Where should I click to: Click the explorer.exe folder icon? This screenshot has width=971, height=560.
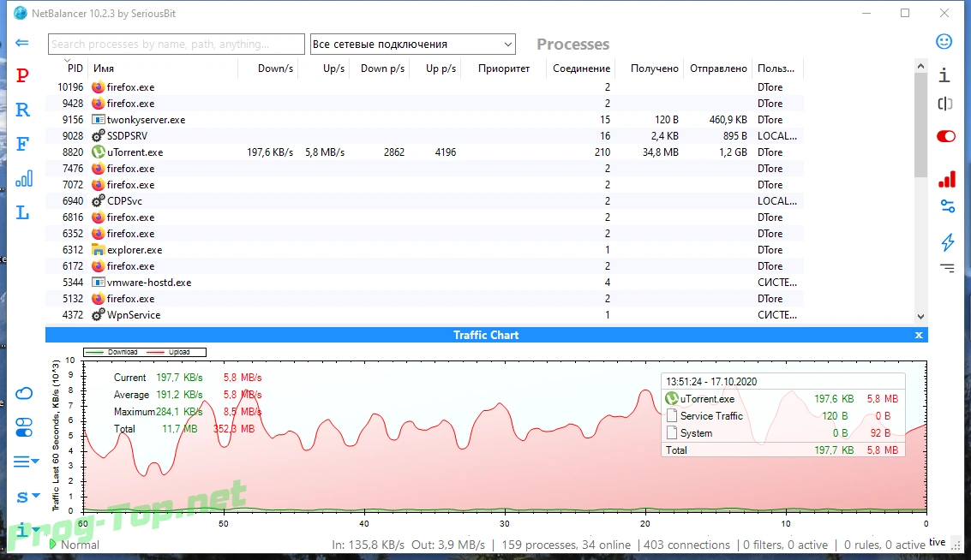[x=98, y=250]
